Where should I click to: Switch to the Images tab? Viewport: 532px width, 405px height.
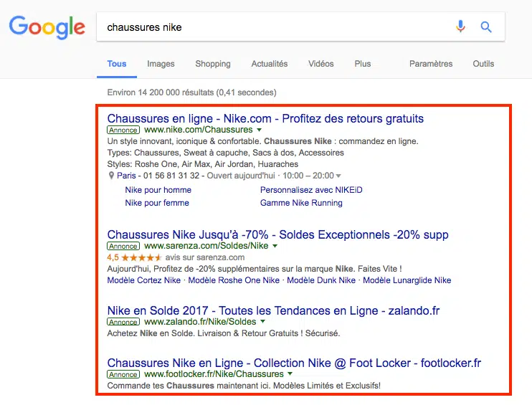[161, 64]
